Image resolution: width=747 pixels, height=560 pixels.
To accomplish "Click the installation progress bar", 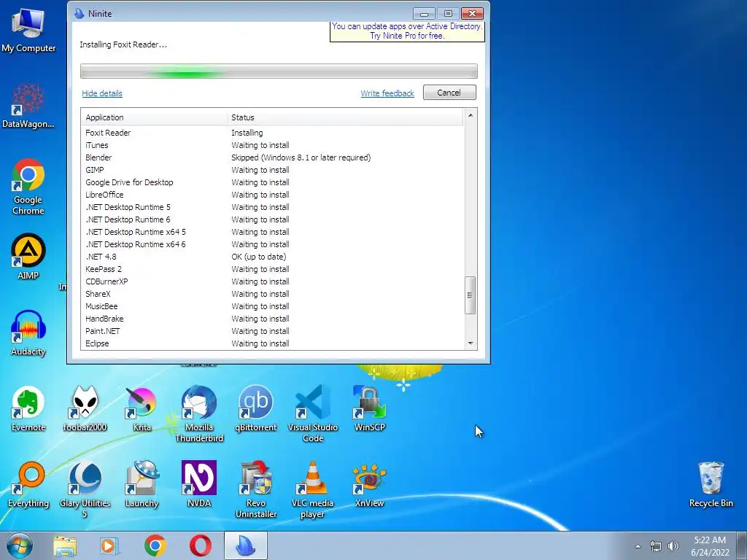I will click(279, 71).
